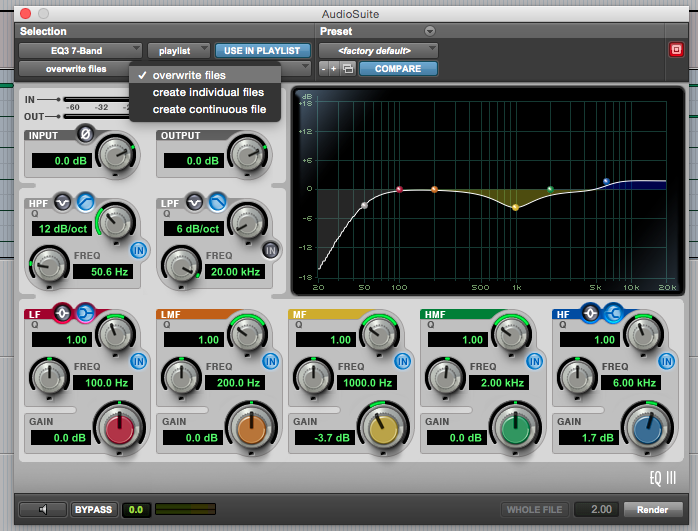Choose create individual files menu option
Image resolution: width=698 pixels, height=531 pixels.
[208, 92]
